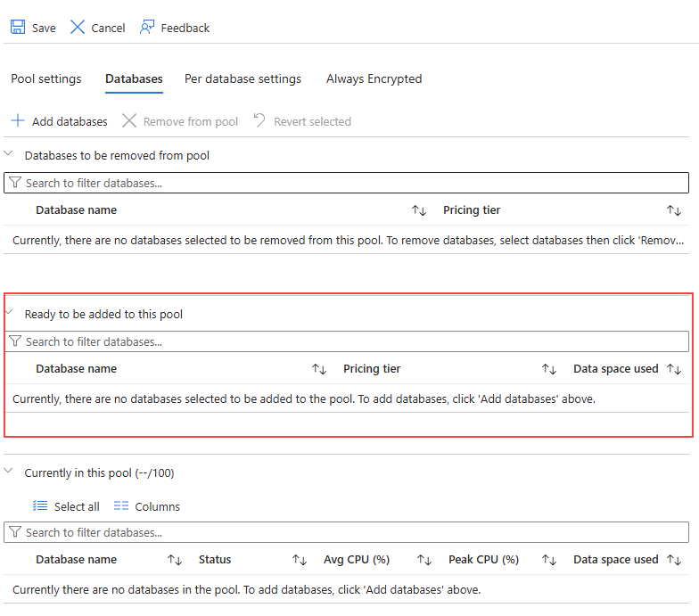Sort removal list by Pricing tier arrows
The height and width of the screenshot is (616, 699).
click(x=674, y=210)
